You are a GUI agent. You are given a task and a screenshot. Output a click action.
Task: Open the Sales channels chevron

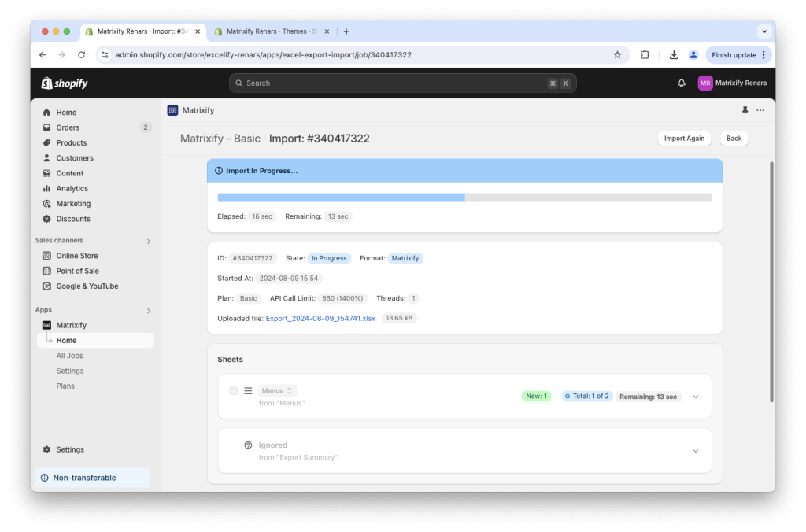point(148,240)
